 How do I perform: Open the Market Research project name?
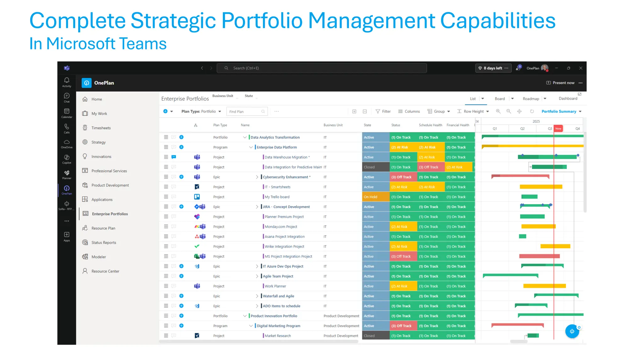point(278,336)
